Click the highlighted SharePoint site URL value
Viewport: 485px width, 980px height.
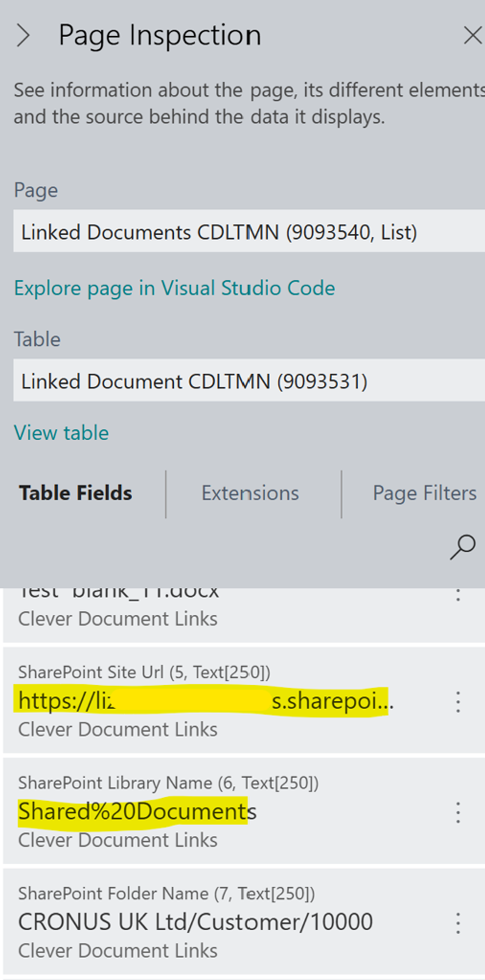[204, 701]
